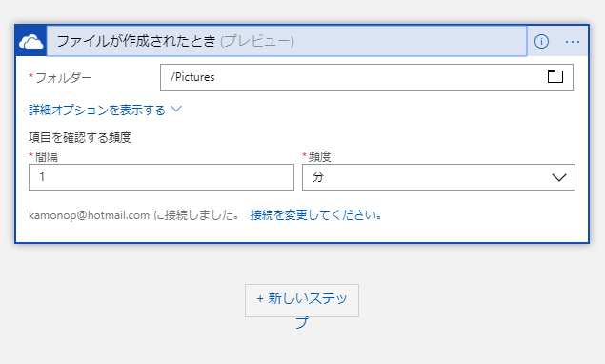
Task: Click the 頻度 label above the dropdown
Action: [319, 156]
